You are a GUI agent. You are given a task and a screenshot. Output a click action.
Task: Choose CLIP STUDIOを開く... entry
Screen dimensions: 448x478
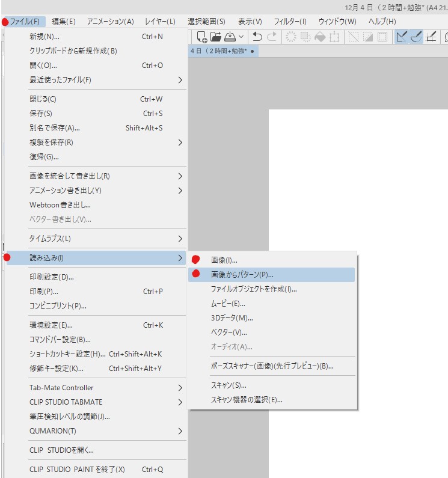point(96,450)
